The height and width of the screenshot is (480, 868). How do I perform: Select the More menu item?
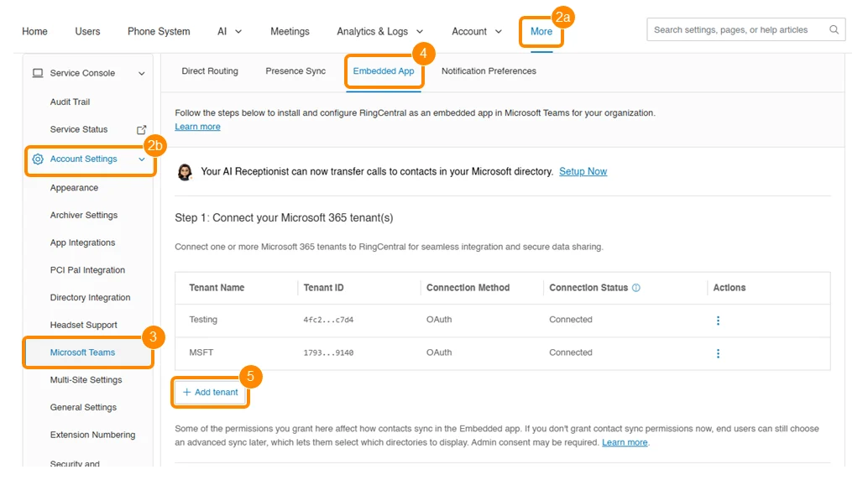[541, 32]
